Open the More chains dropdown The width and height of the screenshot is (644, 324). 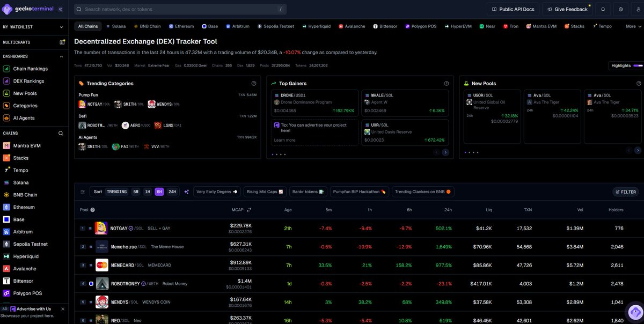click(x=633, y=26)
